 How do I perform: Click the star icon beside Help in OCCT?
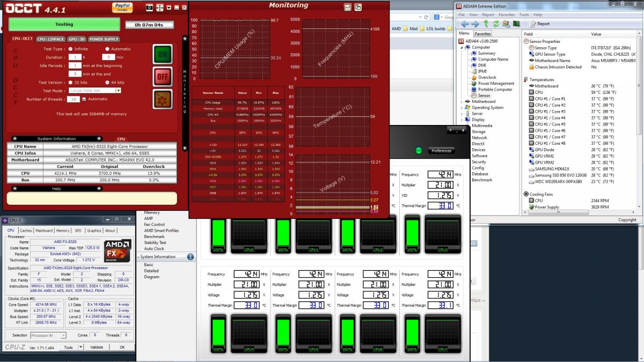pos(14,188)
